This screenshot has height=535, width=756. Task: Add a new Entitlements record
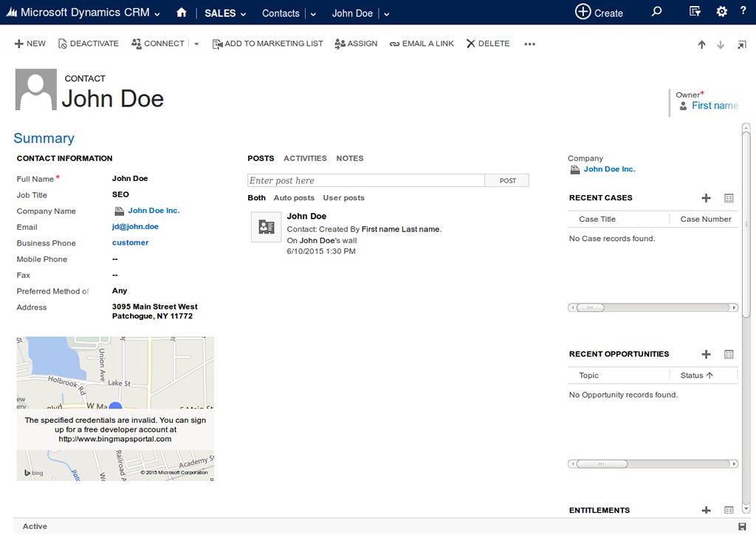[706, 510]
